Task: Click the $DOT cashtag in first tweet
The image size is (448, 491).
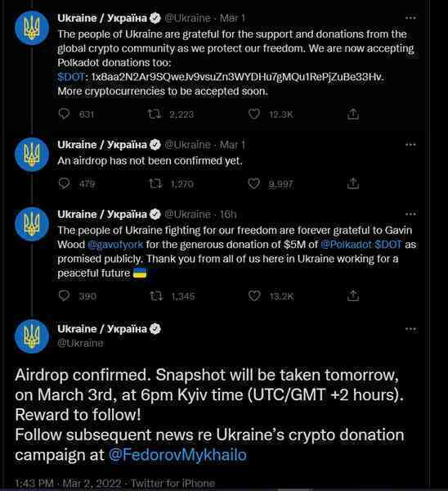Action: (x=71, y=77)
